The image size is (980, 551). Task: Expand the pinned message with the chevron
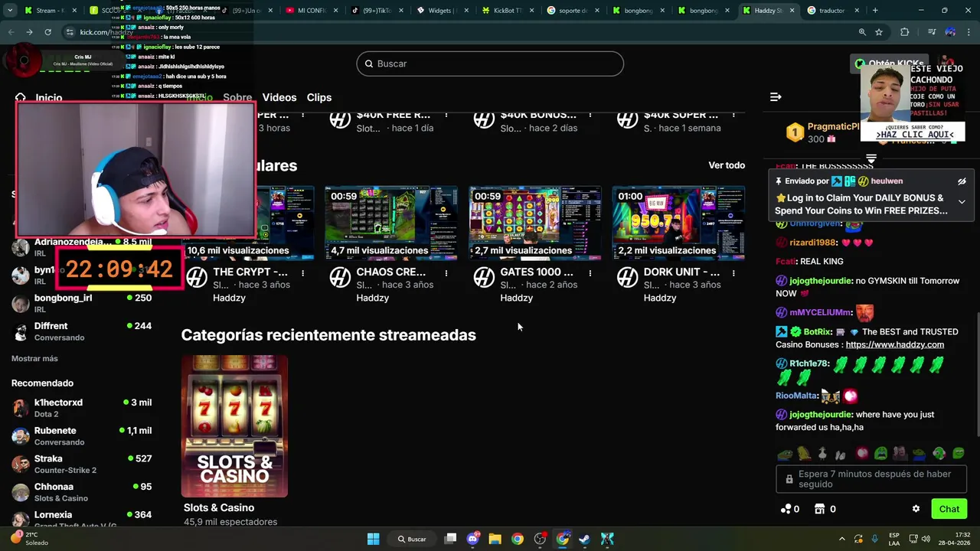(962, 202)
